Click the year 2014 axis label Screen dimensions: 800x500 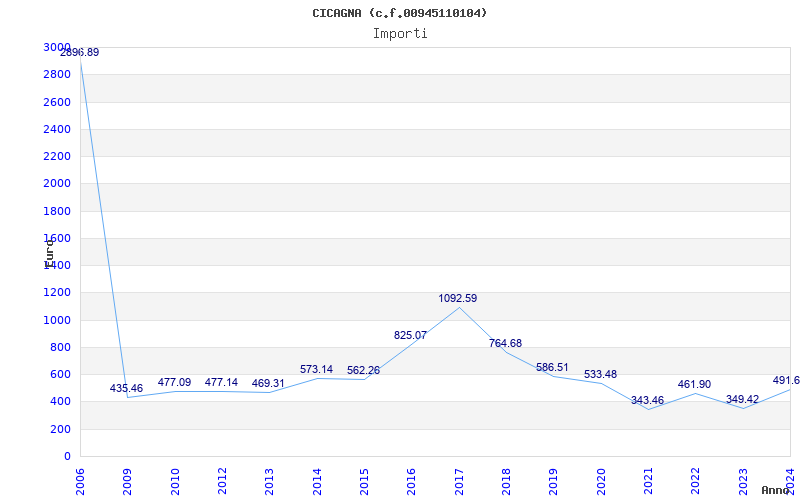point(317,482)
